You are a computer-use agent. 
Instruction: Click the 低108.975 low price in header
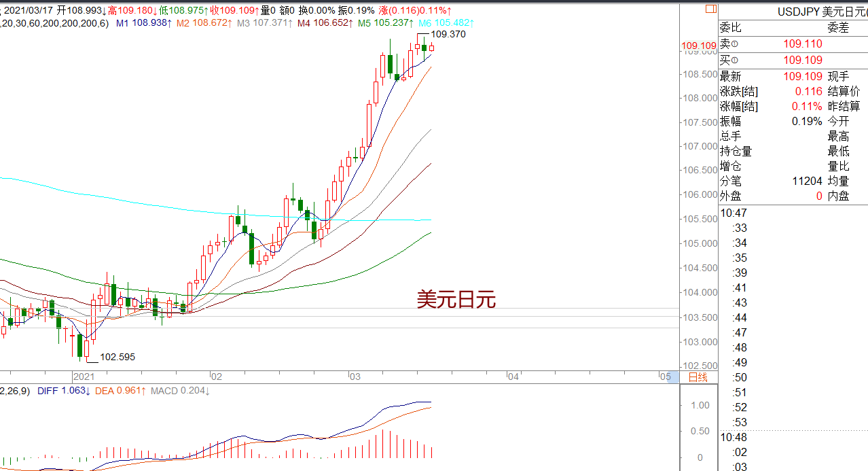(x=183, y=11)
